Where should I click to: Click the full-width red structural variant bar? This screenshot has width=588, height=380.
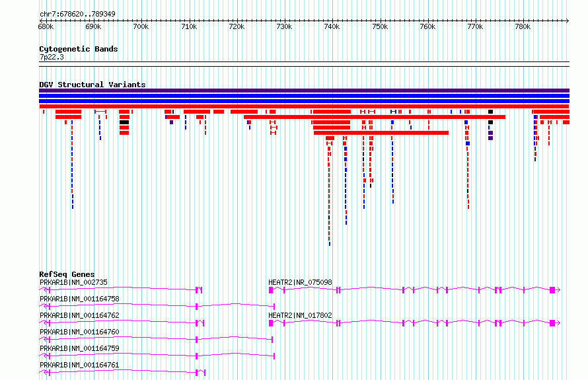(304, 106)
